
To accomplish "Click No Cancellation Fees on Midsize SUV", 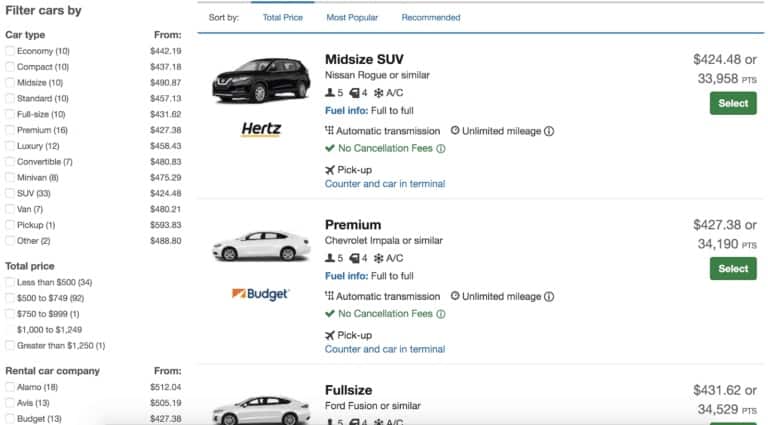I will click(x=385, y=148).
